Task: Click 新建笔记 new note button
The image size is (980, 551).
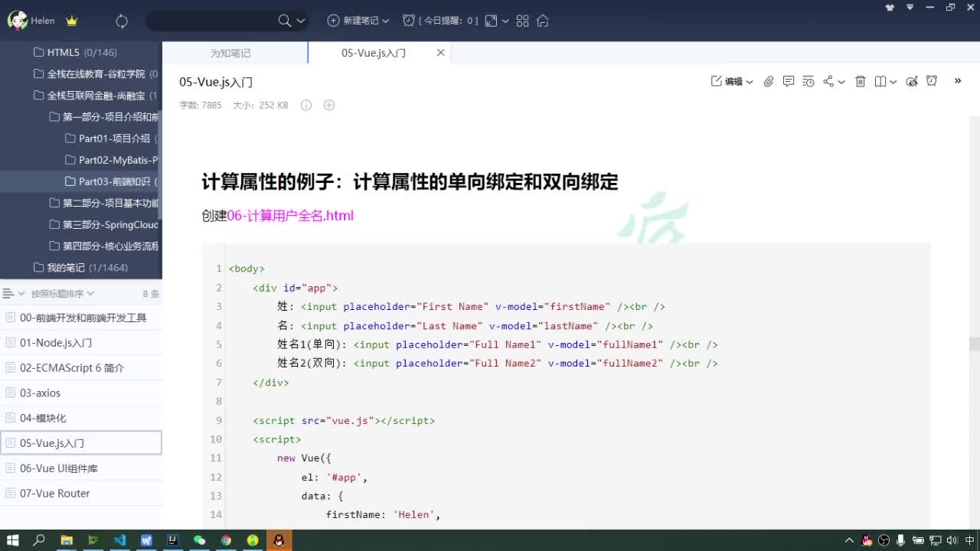Action: pos(353,21)
